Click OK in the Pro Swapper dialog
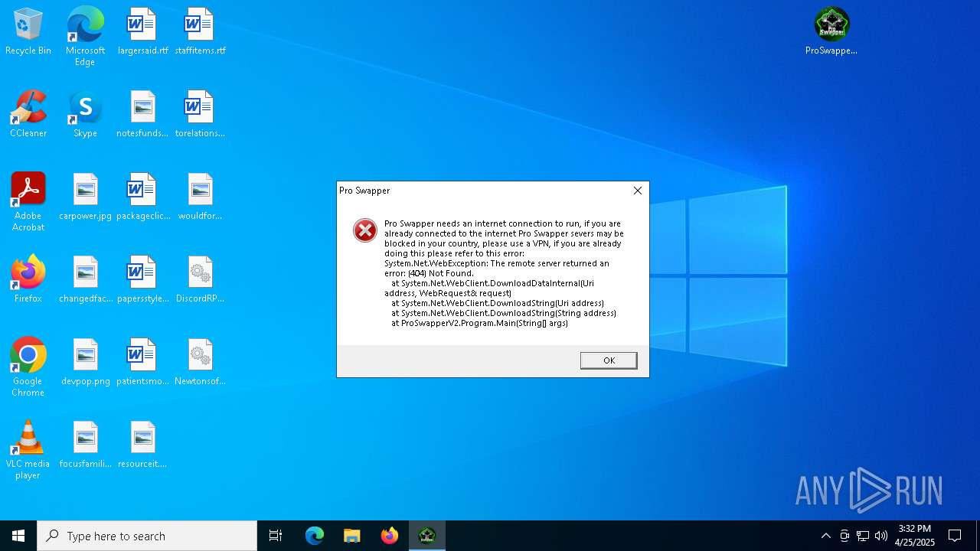The height and width of the screenshot is (551, 980). [x=609, y=360]
